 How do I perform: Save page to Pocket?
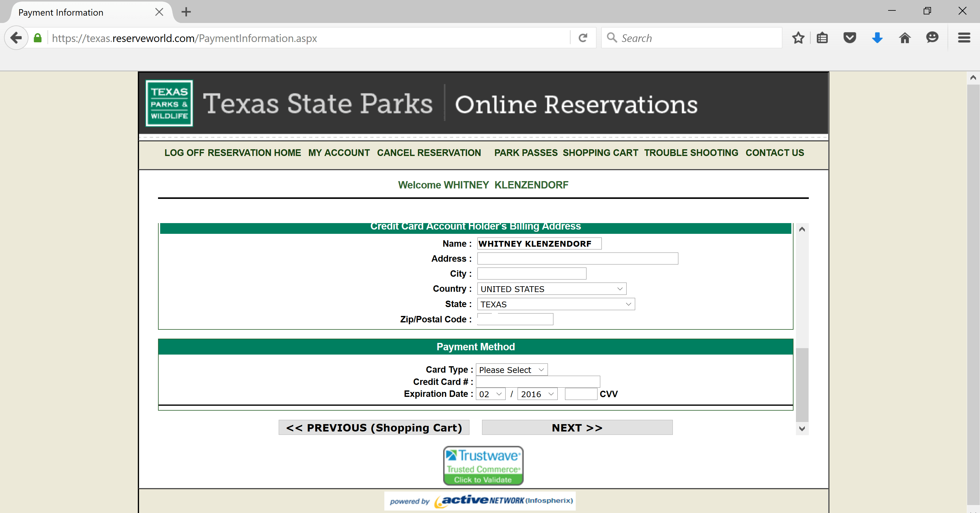(850, 38)
